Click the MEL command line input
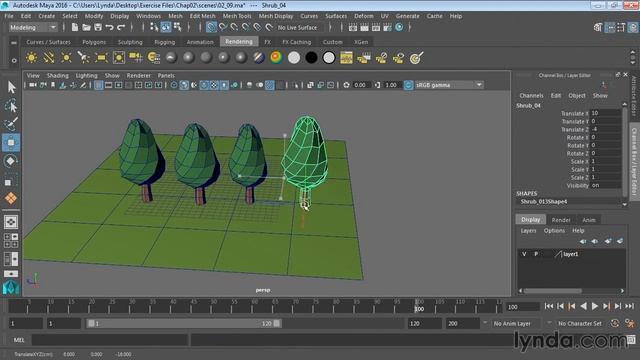Screen dimensions: 640x360 (110, 340)
